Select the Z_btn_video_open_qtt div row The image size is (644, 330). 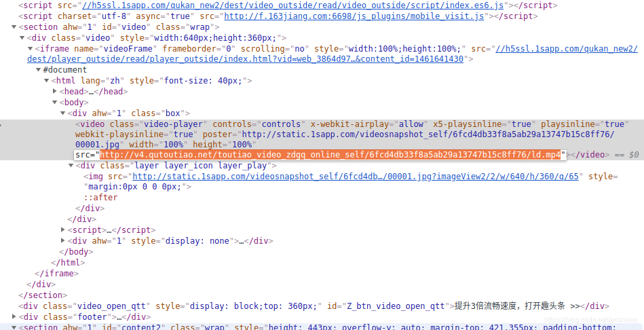314,306
